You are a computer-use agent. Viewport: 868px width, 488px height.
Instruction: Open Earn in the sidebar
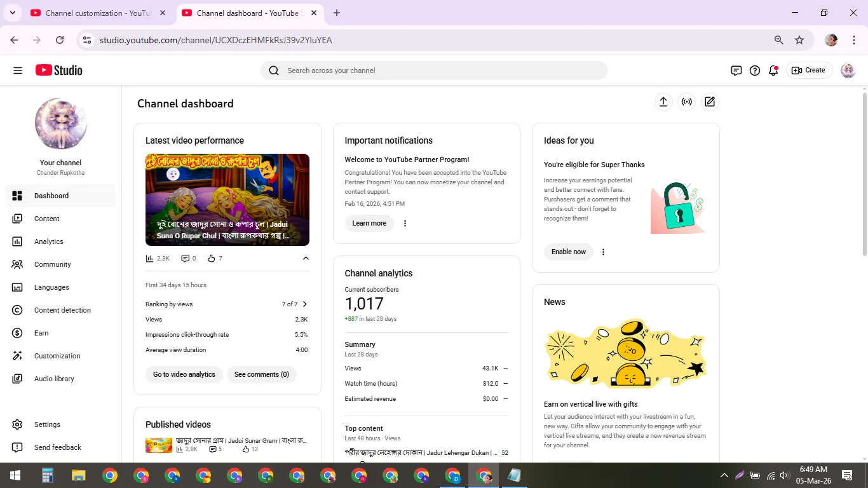[x=60, y=333]
